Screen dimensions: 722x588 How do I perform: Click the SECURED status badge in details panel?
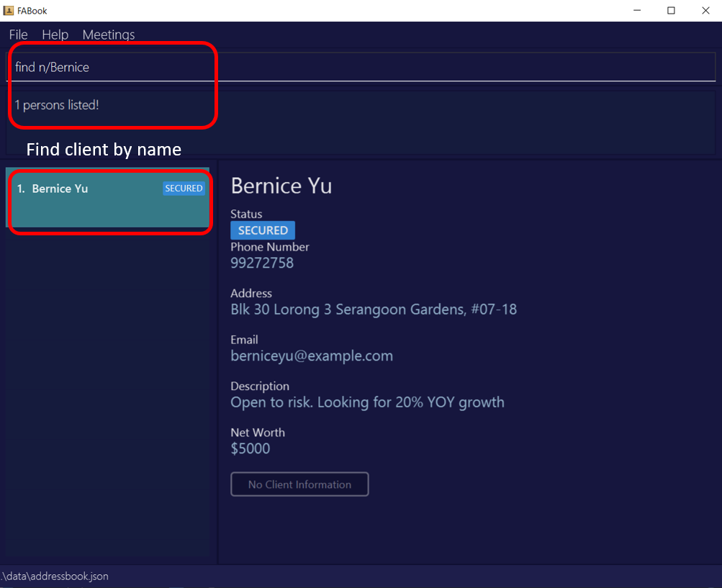point(263,230)
